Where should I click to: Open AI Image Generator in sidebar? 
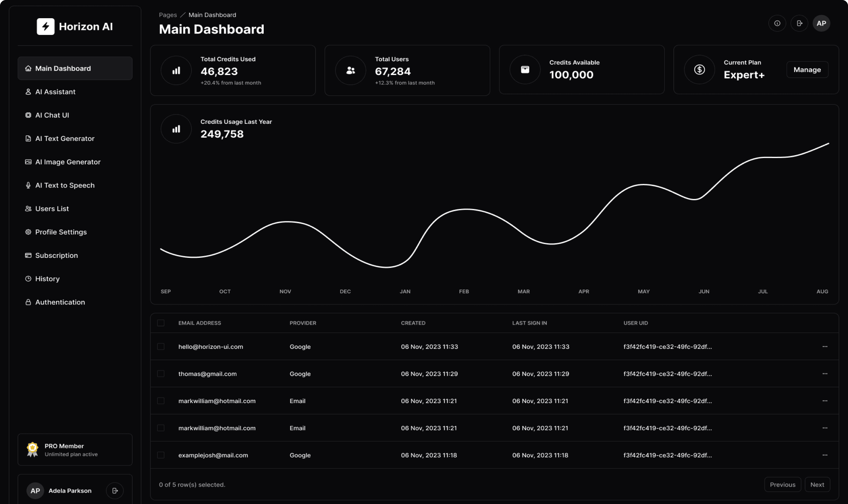point(68,162)
